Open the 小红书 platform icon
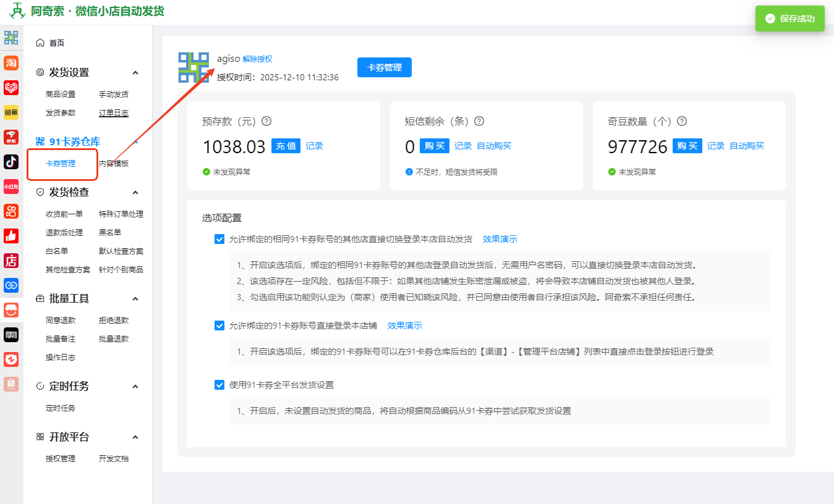The height and width of the screenshot is (504, 834). pos(11,187)
